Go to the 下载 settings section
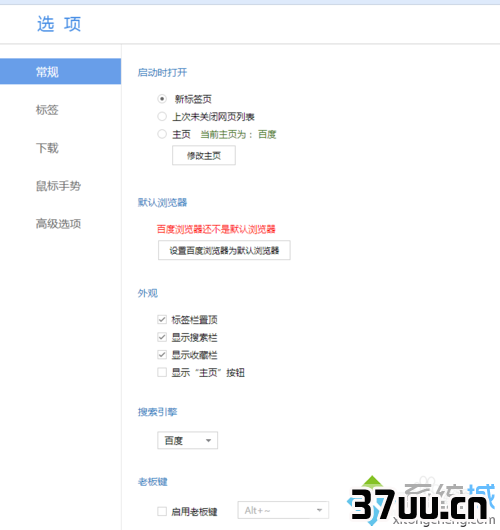The width and height of the screenshot is (500, 530). (x=47, y=148)
